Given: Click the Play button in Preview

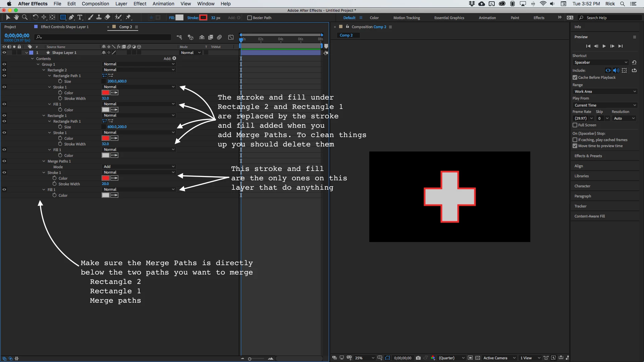Looking at the screenshot, I should [x=604, y=46].
